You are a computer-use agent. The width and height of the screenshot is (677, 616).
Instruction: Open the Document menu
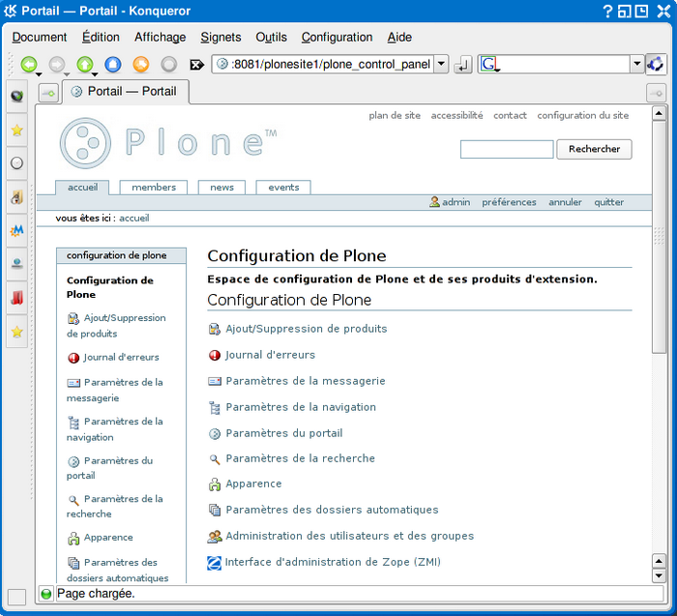(40, 38)
